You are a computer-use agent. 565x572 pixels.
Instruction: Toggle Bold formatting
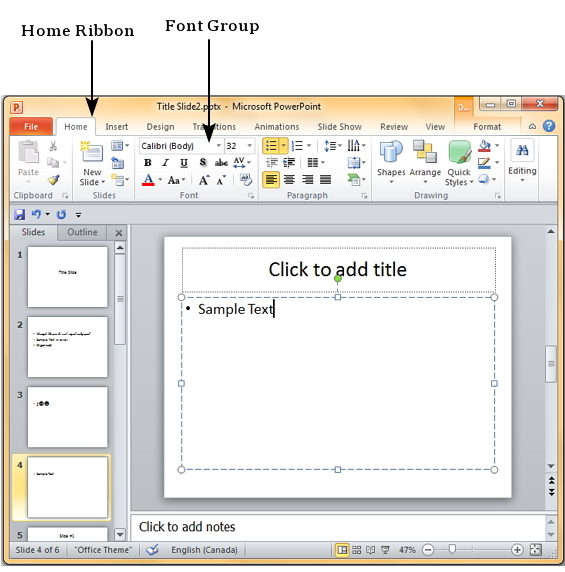coord(147,163)
